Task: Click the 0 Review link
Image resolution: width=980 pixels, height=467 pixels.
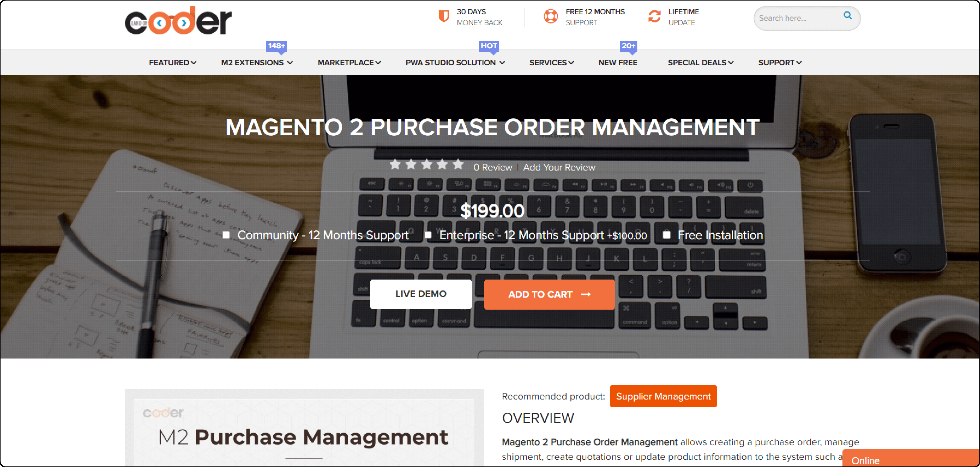Action: point(493,168)
